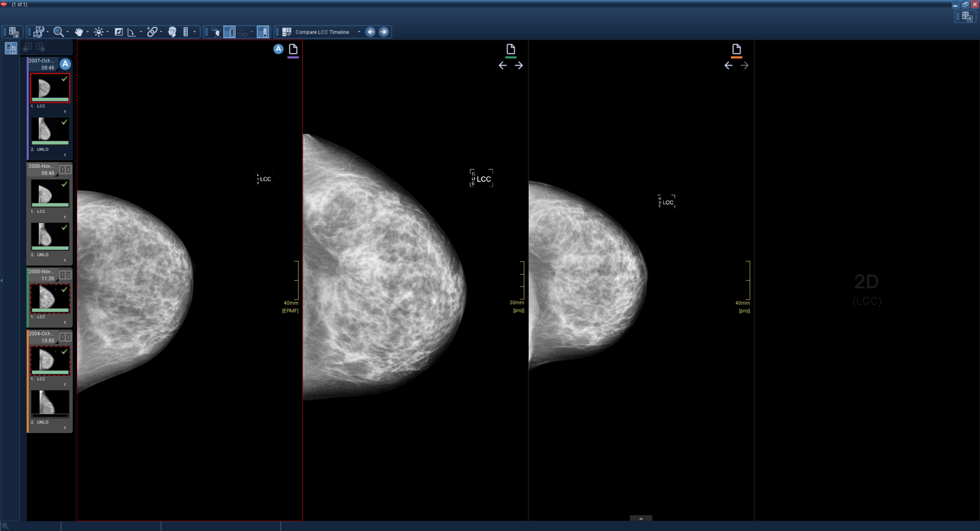Click the rotate/flip image tool
Image resolution: width=980 pixels, height=531 pixels.
coord(39,32)
